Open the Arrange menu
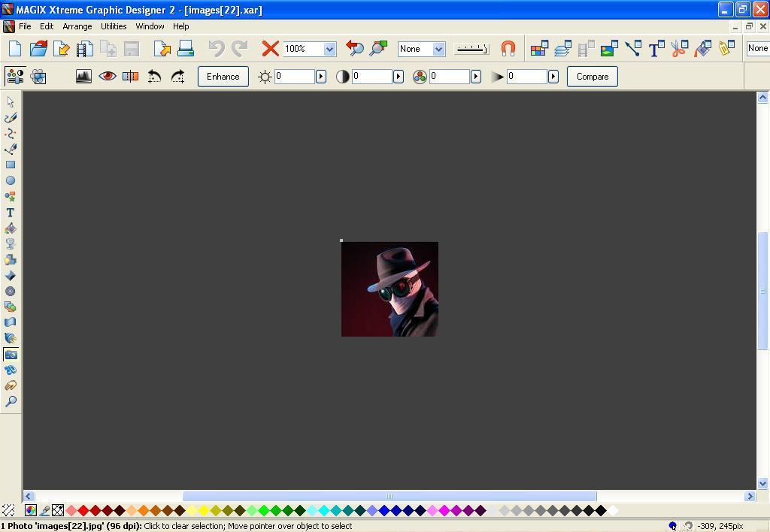This screenshot has height=532, width=770. click(x=77, y=26)
